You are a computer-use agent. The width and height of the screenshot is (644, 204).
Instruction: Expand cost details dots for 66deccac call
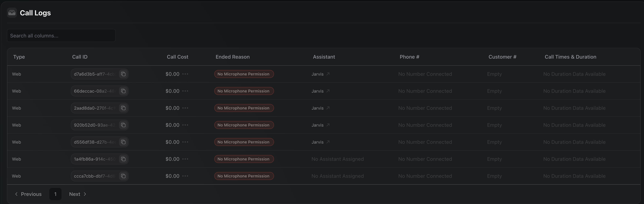[x=185, y=91]
